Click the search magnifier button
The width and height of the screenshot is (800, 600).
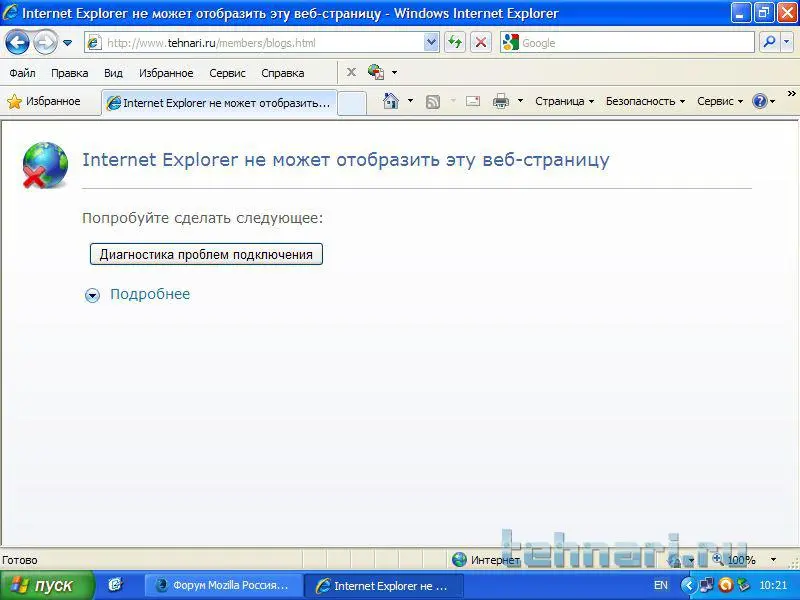[769, 42]
